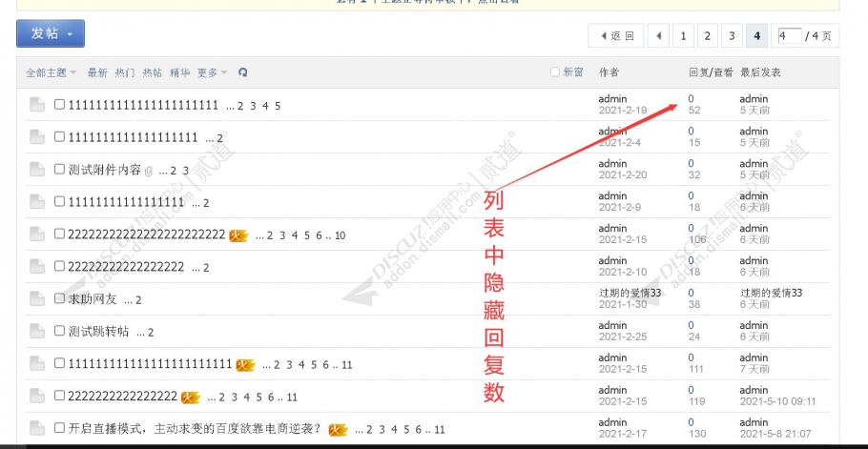The height and width of the screenshot is (449, 868).
Task: Click the 2021-5-8 21:07 last post time
Action: (775, 434)
